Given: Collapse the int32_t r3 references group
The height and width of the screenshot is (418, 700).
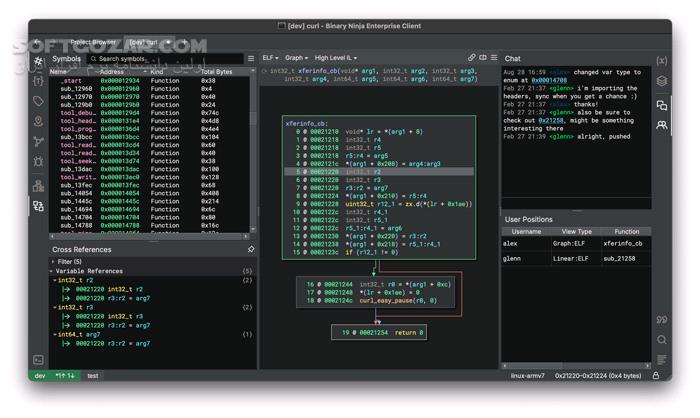Looking at the screenshot, I should (55, 307).
